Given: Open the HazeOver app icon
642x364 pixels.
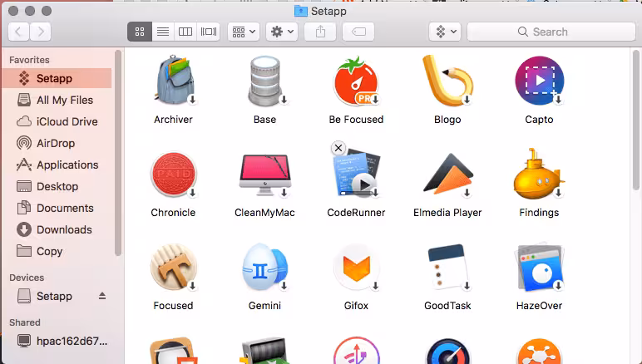Looking at the screenshot, I should [x=539, y=268].
